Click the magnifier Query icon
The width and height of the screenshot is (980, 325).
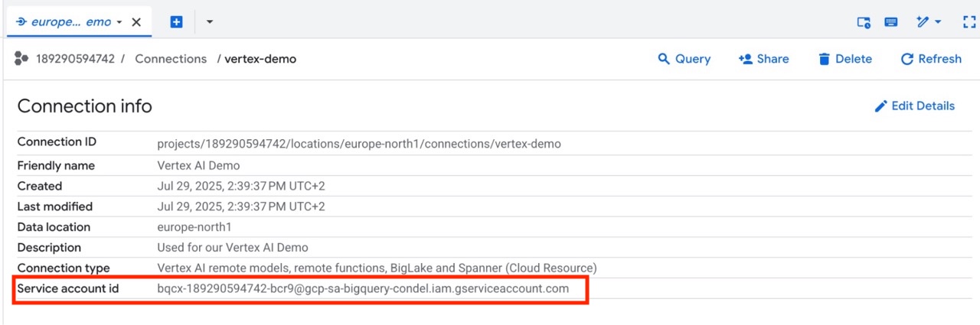point(664,59)
